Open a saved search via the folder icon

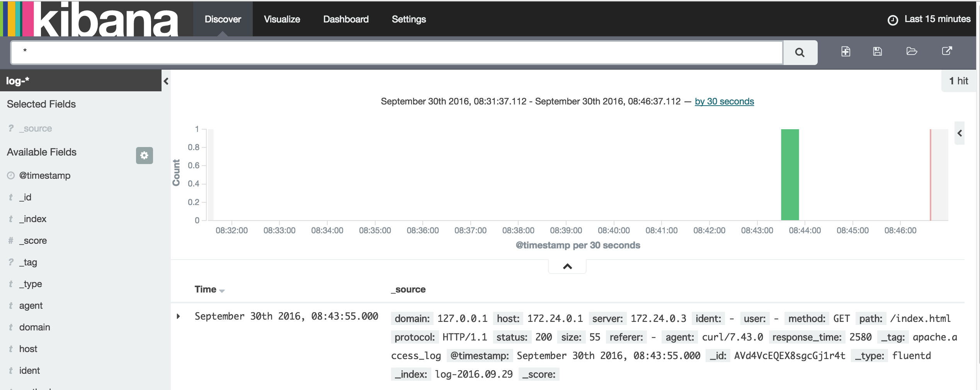click(912, 51)
